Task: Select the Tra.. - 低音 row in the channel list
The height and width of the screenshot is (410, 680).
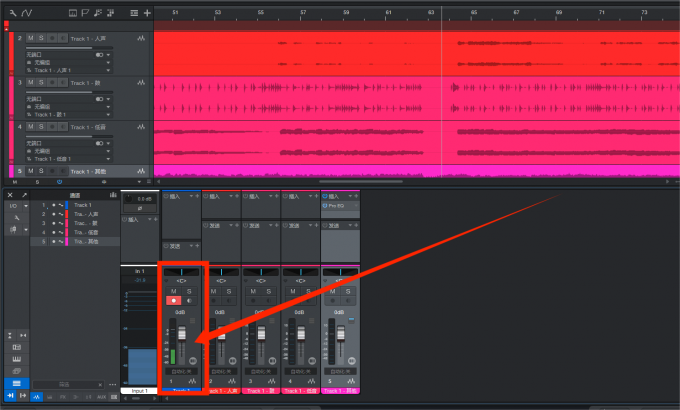Action: [75, 232]
